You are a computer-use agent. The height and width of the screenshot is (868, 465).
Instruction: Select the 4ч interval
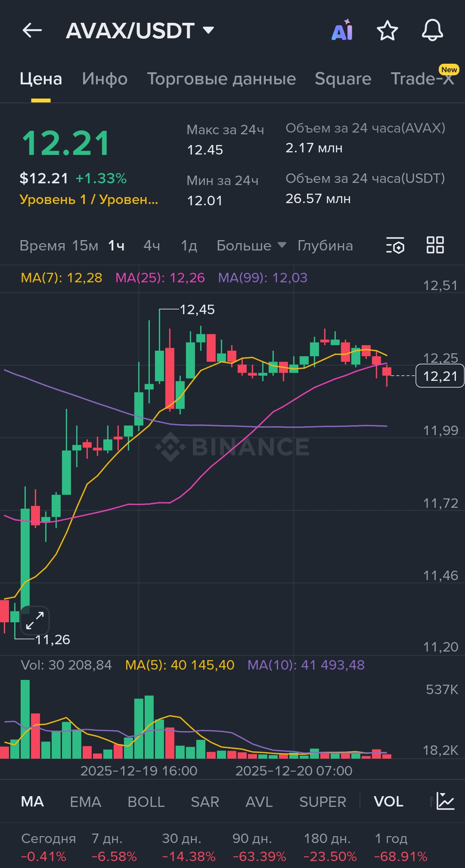click(152, 246)
